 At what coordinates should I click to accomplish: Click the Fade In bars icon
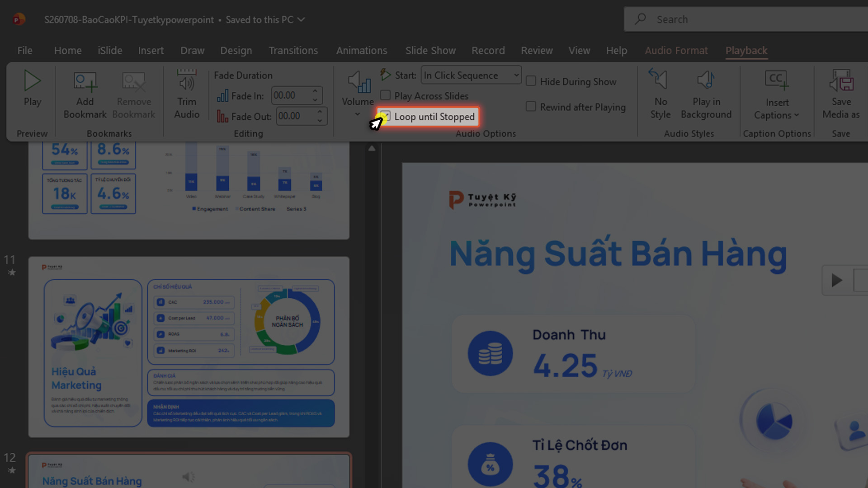[222, 96]
